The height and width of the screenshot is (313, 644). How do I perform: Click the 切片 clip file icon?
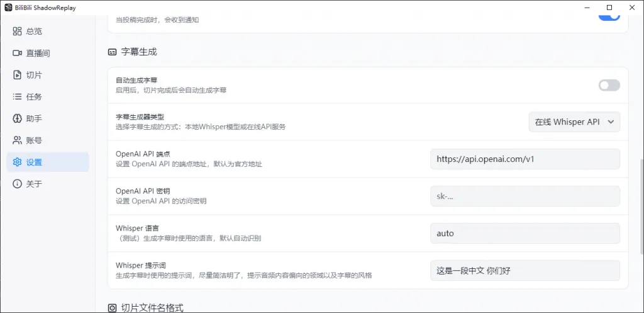pos(18,75)
